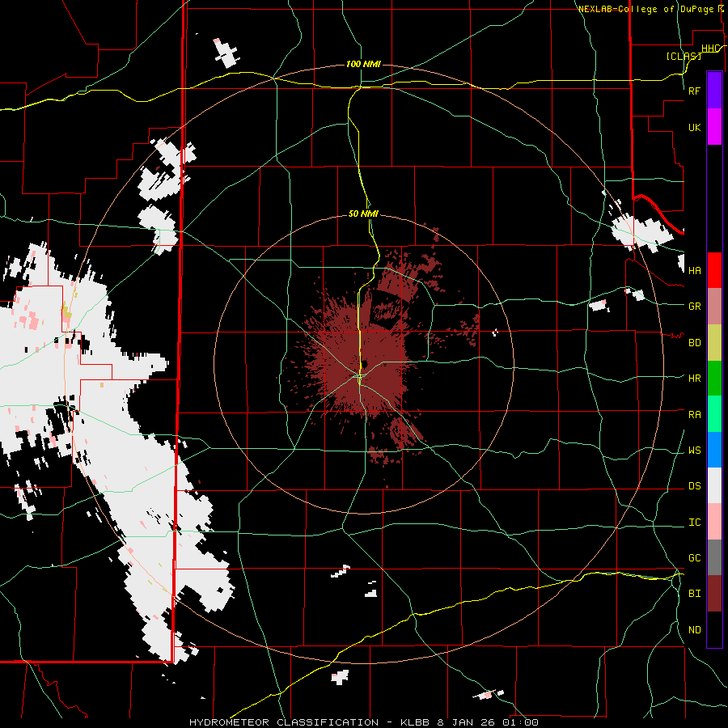
Task: Click the ND legend label
Action: point(694,630)
